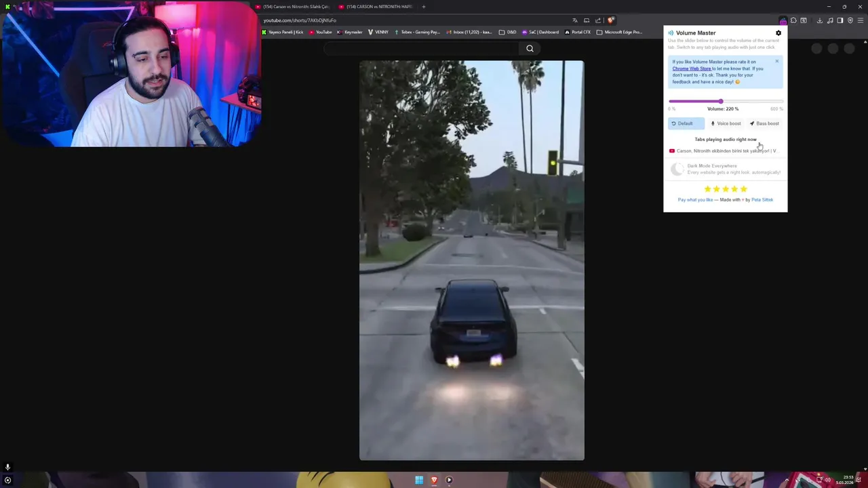The height and width of the screenshot is (488, 868).
Task: Select first tab 'Carson vs Nitronith'
Action: [292, 7]
